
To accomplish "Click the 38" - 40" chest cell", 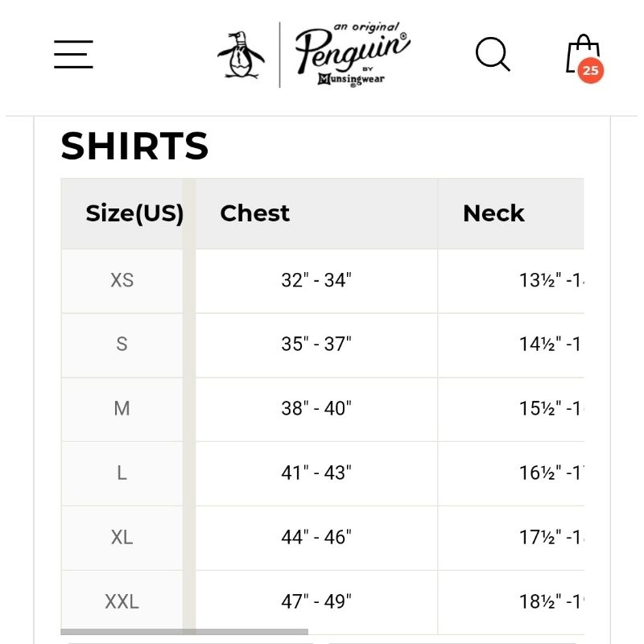I will 316,409.
